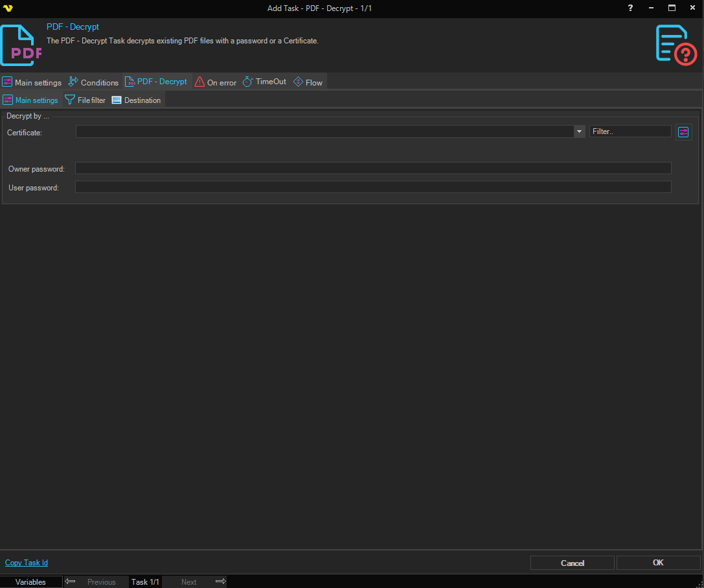Click the Copy Task Id link
The image size is (704, 588).
(27, 563)
